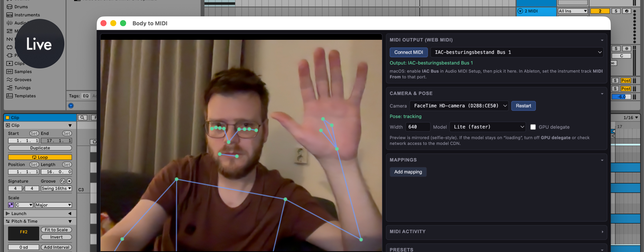This screenshot has height=252, width=644.
Task: Click the blue headphone preview icon below Tags
Action: click(71, 106)
